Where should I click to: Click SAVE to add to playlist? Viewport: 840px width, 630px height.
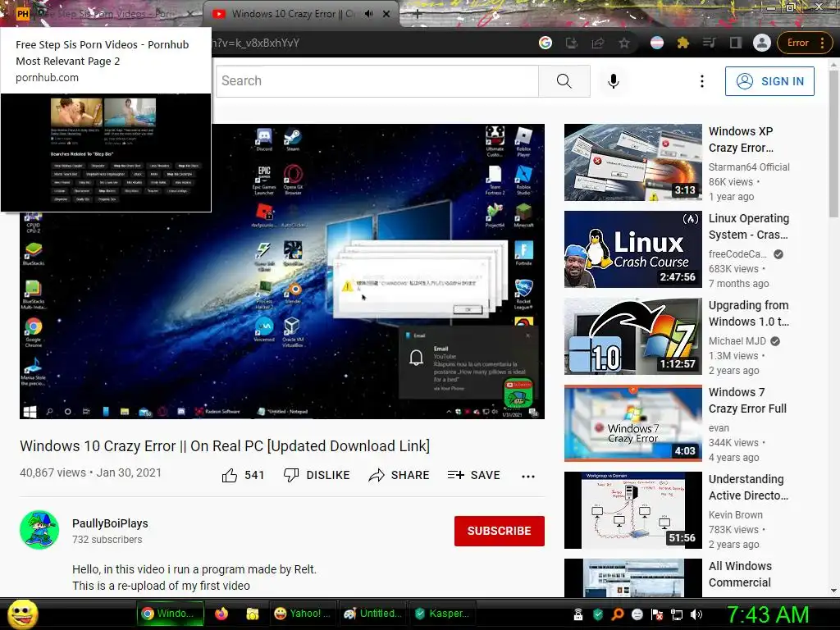click(x=473, y=475)
